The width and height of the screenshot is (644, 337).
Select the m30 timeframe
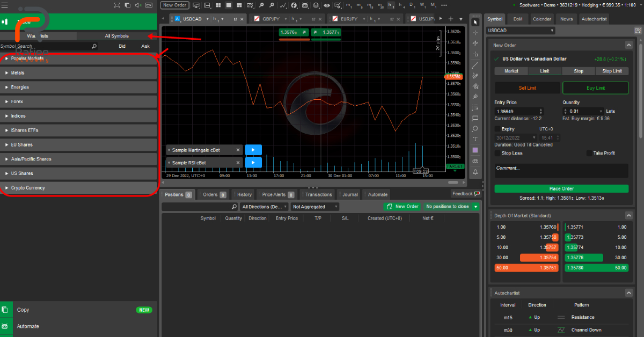point(380,5)
